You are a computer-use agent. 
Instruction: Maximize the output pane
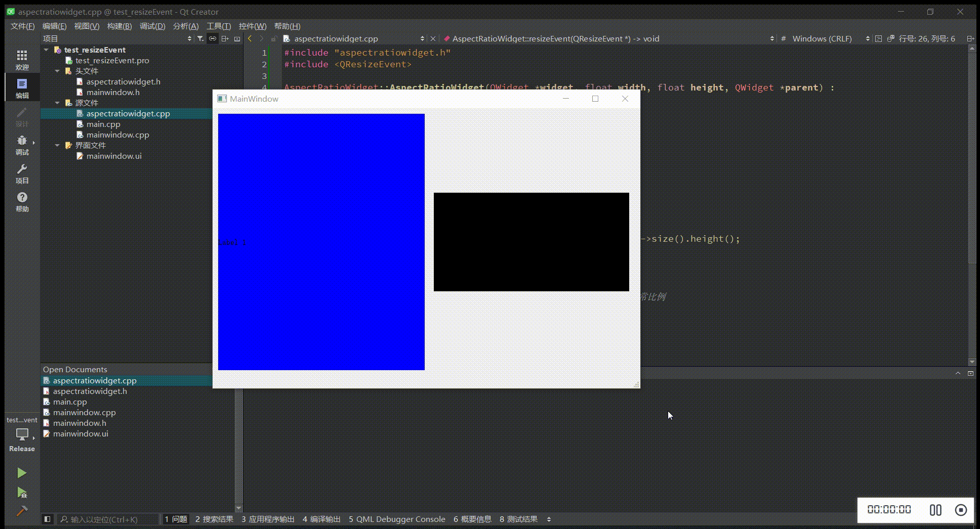pos(970,373)
